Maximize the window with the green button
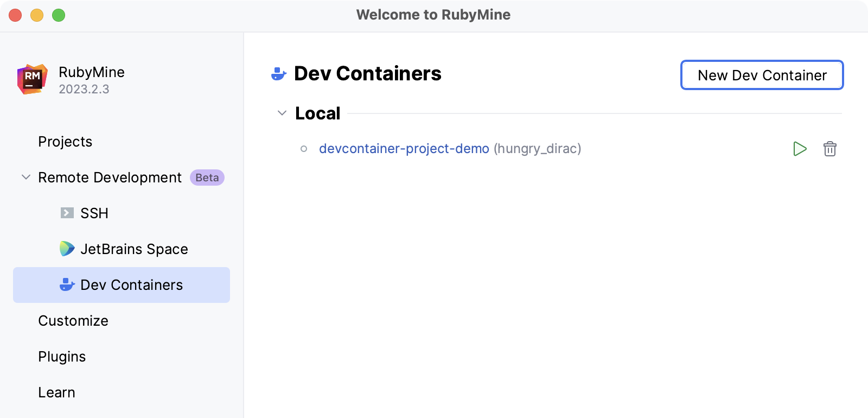 [x=59, y=15]
